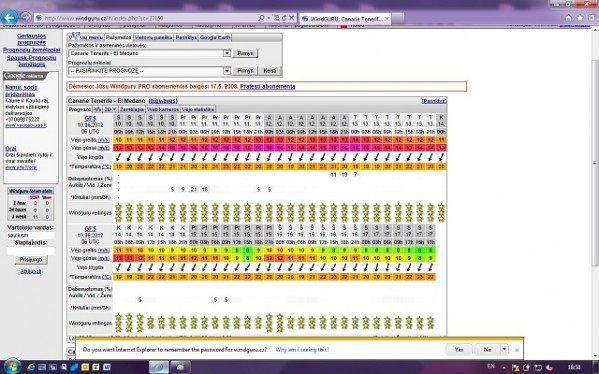Dismiss the password prompt with the X
The image size is (599, 374).
coord(517,350)
